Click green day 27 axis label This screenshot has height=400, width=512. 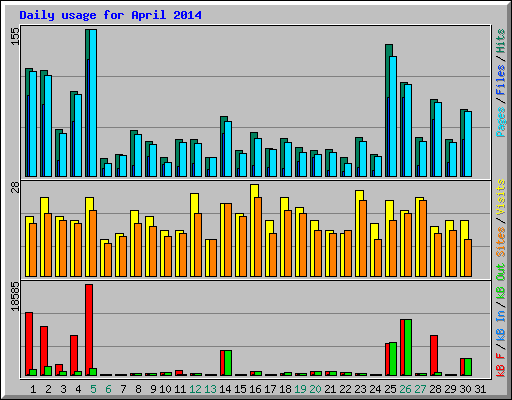(420, 389)
